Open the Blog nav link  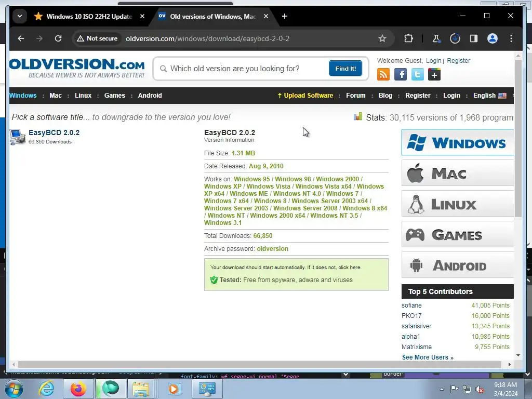(385, 96)
